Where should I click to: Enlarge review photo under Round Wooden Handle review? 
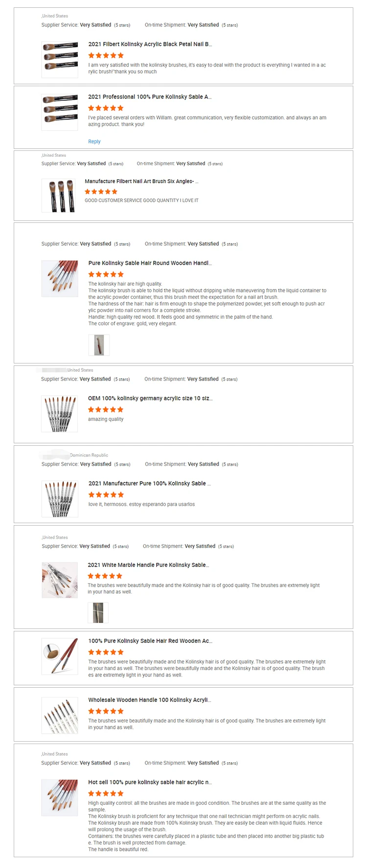coord(99,345)
